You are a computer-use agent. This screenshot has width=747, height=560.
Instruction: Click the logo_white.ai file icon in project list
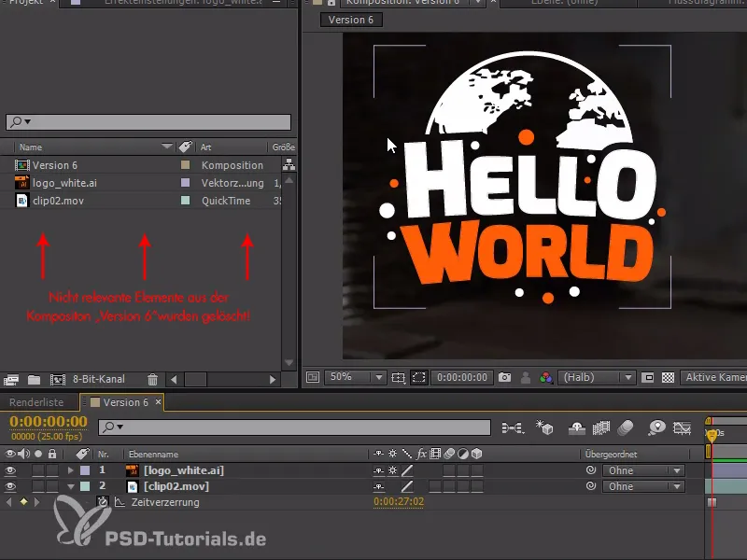[21, 182]
